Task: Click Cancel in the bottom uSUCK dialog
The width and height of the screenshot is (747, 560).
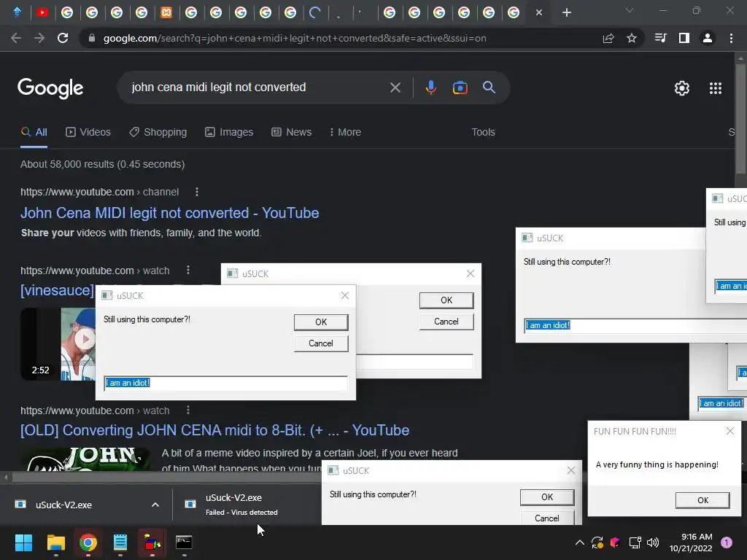Action: click(x=547, y=518)
